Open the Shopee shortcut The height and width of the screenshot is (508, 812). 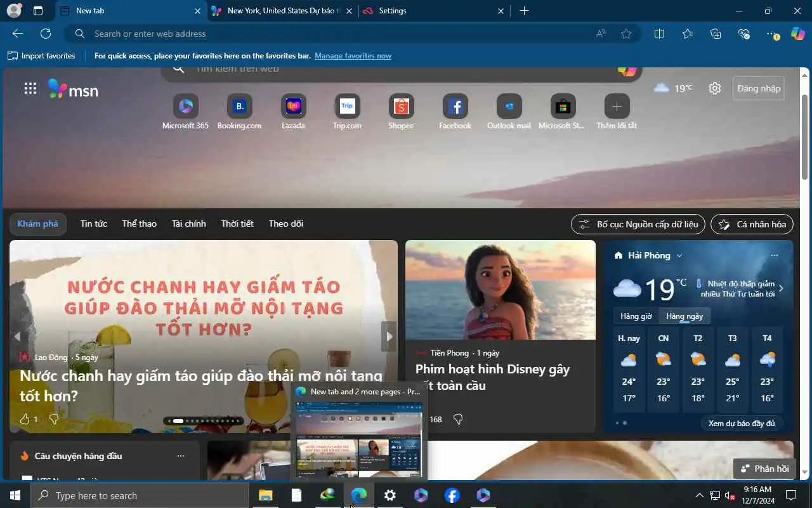(x=401, y=112)
